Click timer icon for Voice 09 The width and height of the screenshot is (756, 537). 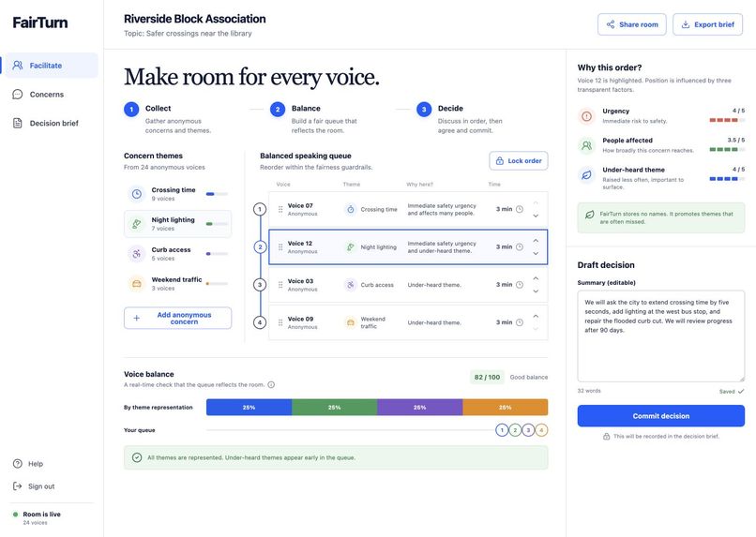click(x=520, y=322)
